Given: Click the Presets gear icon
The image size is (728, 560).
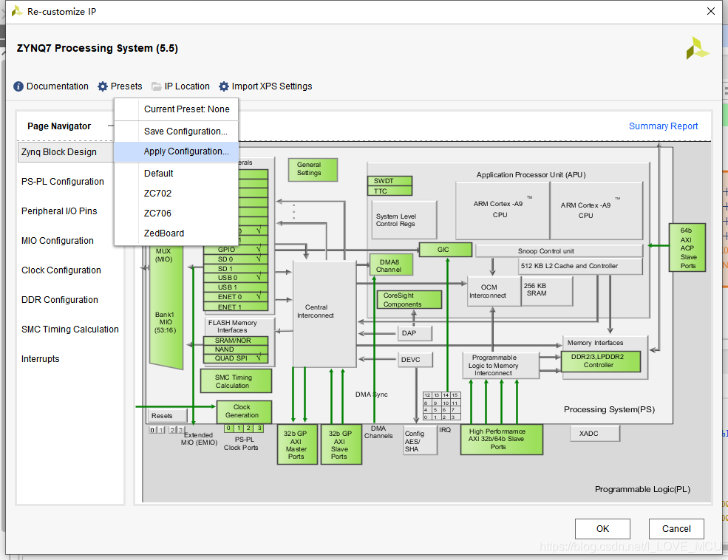Looking at the screenshot, I should coord(103,86).
